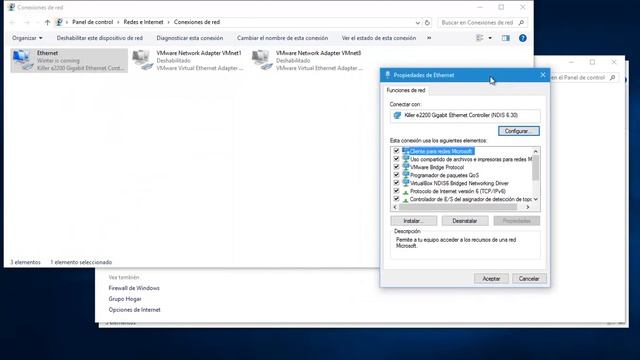Screen dimensions: 640x360
Task: Close the Propiedades de Ethernet dialog
Action: click(543, 75)
